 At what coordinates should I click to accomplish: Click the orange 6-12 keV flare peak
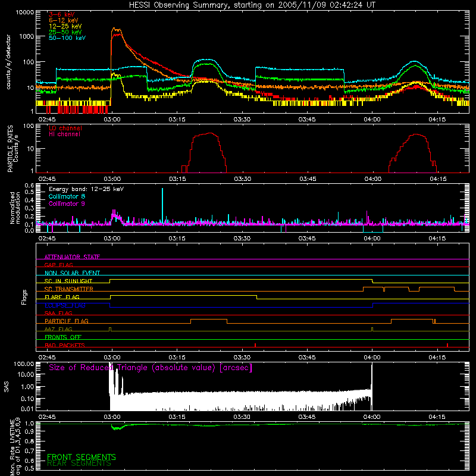pyautogui.click(x=115, y=29)
